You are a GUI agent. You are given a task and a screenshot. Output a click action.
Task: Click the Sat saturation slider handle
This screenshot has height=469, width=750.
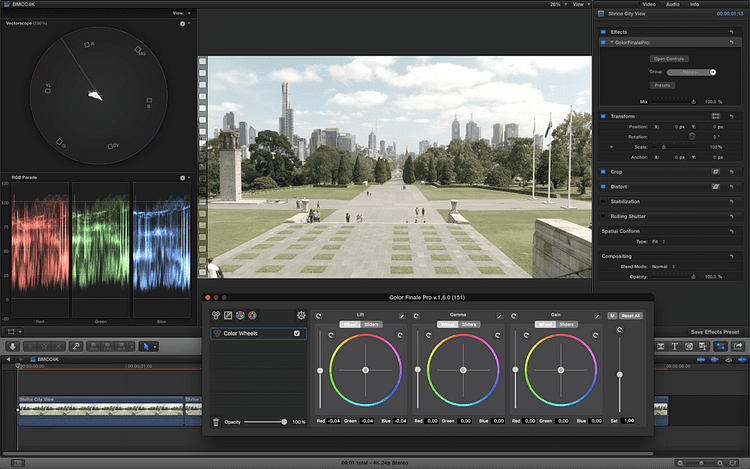coord(619,374)
